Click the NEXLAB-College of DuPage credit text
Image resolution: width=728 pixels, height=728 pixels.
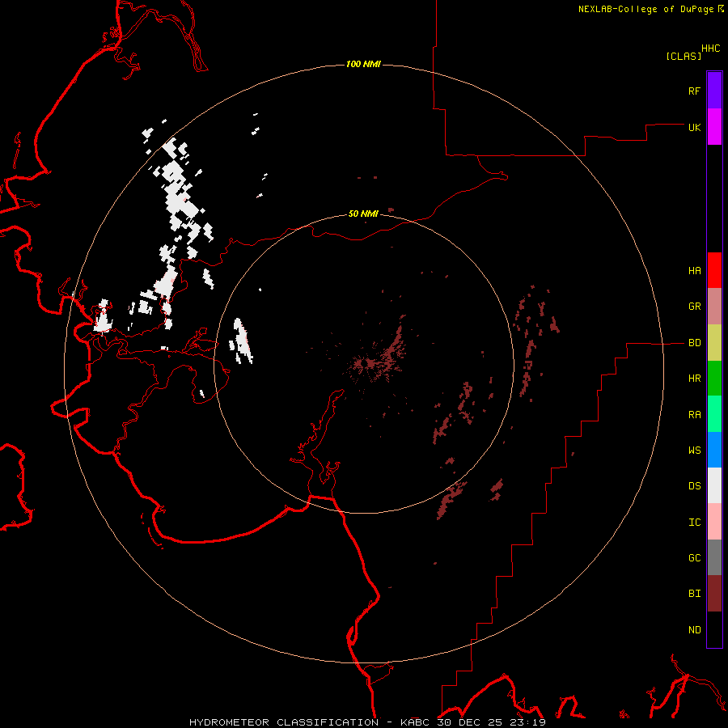point(645,9)
